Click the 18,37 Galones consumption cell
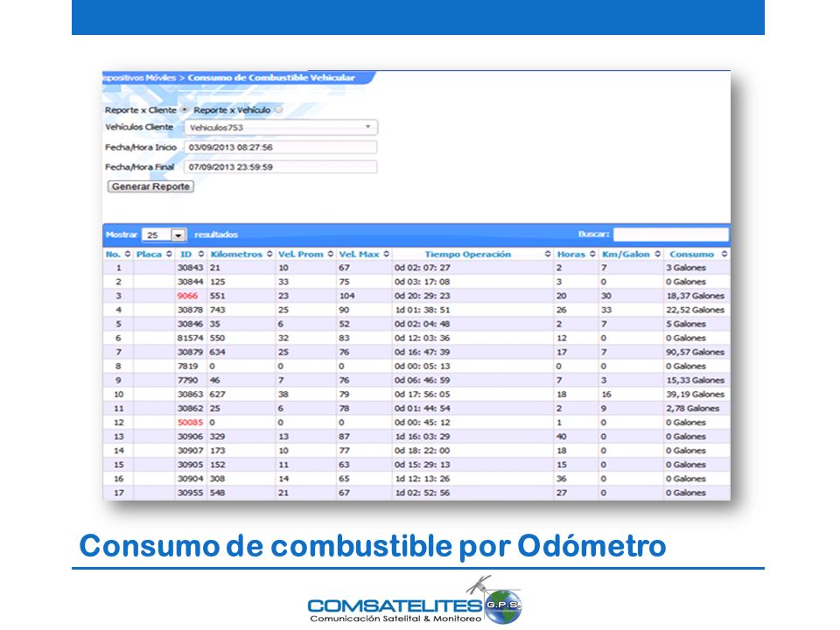Viewport: 840px width, 630px height. click(696, 296)
